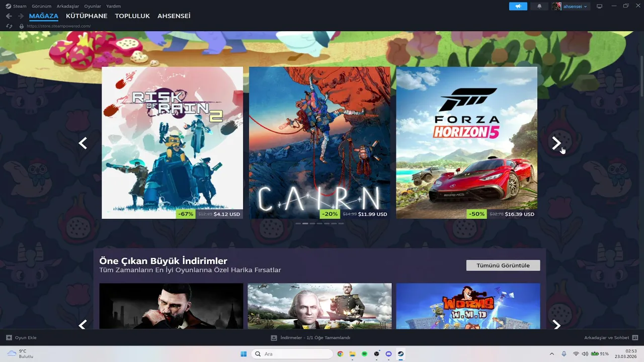644x362 pixels.
Task: Click the volume speaker tray icon
Action: tap(585, 354)
